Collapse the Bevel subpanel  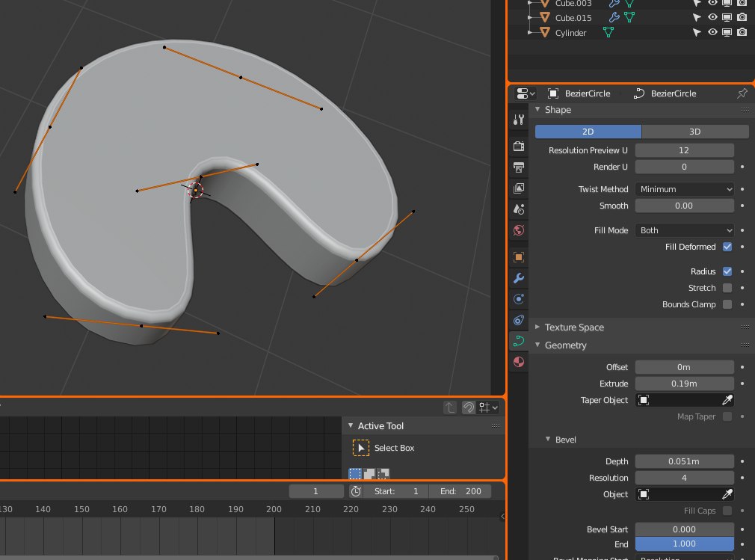point(548,439)
